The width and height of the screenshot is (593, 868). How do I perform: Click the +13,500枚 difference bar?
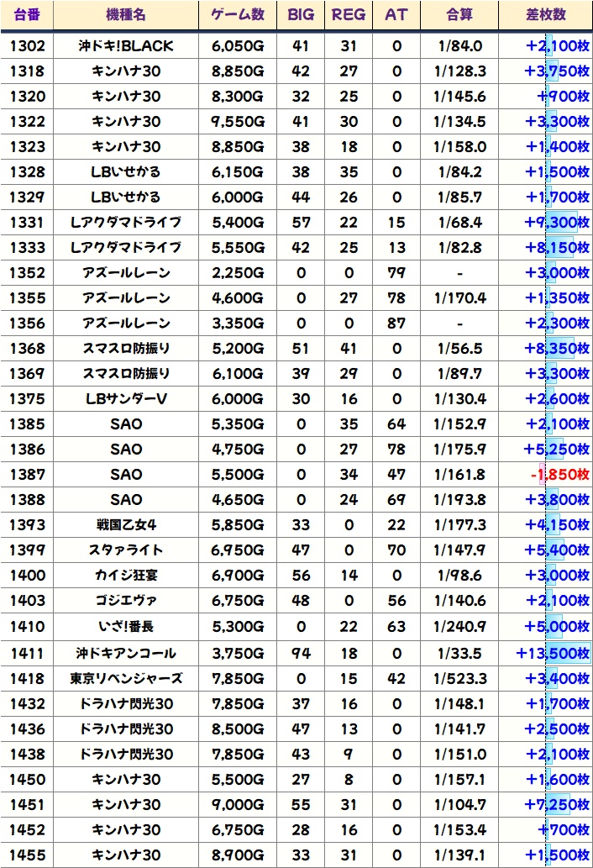point(554,653)
